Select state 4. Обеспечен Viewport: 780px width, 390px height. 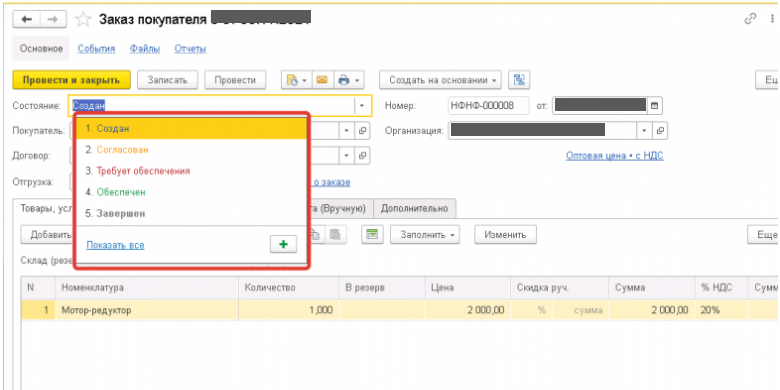tap(191, 192)
